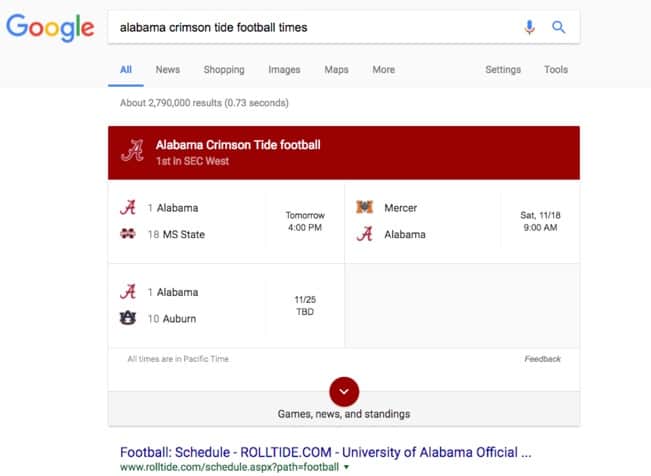
Task: Click Alabama logo in the crimson header
Action: (x=132, y=150)
